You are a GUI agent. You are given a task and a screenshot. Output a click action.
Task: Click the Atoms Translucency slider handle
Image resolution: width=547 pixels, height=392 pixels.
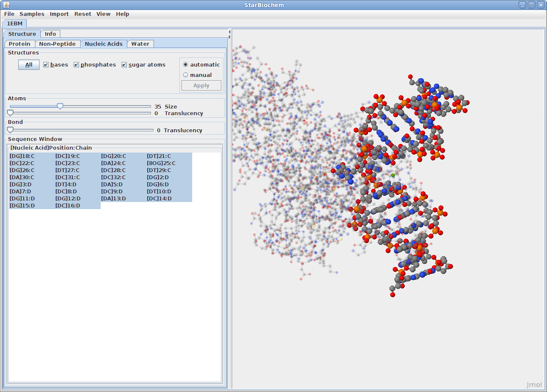10,113
